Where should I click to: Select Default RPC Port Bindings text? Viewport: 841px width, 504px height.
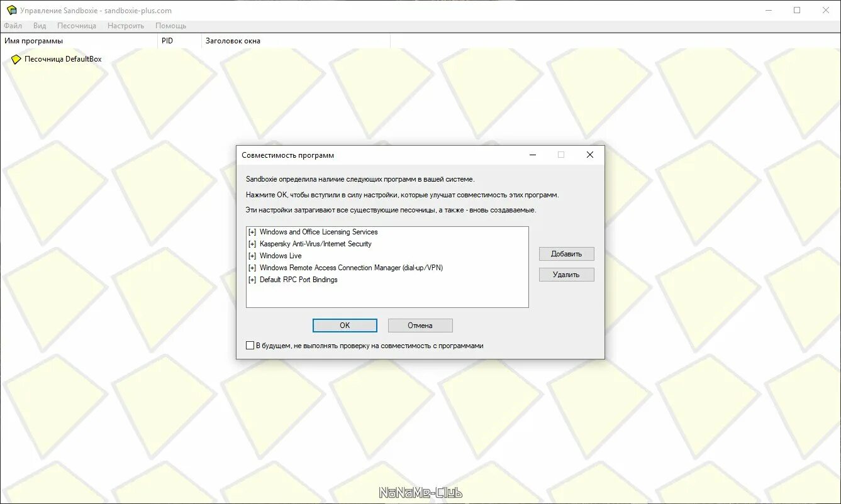point(298,280)
